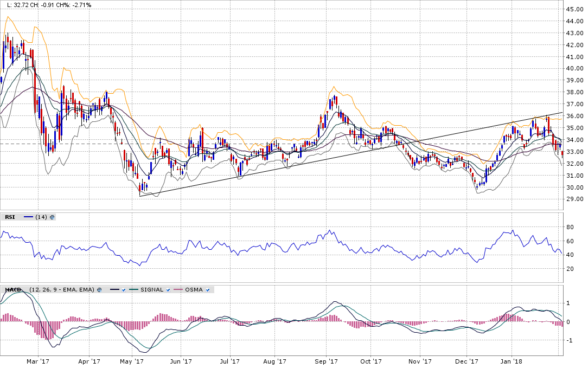Image resolution: width=588 pixels, height=369 pixels.
Task: Click the SIGNAL teal line swatch
Action: tap(133, 290)
